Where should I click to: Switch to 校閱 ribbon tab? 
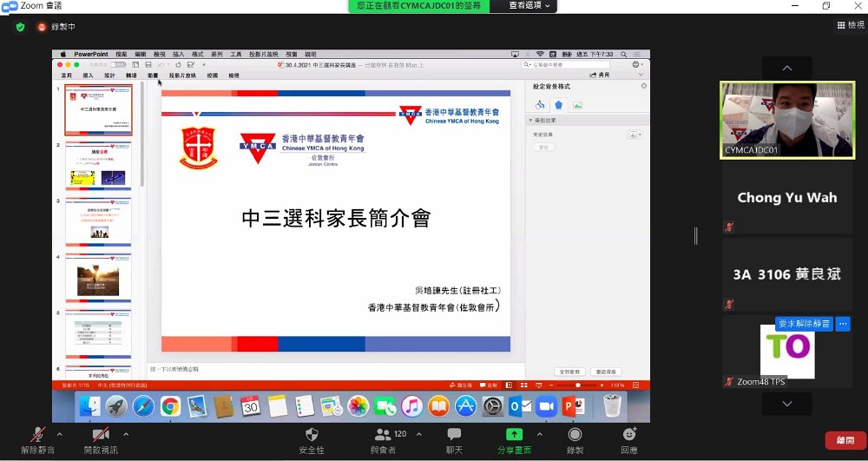(x=213, y=76)
